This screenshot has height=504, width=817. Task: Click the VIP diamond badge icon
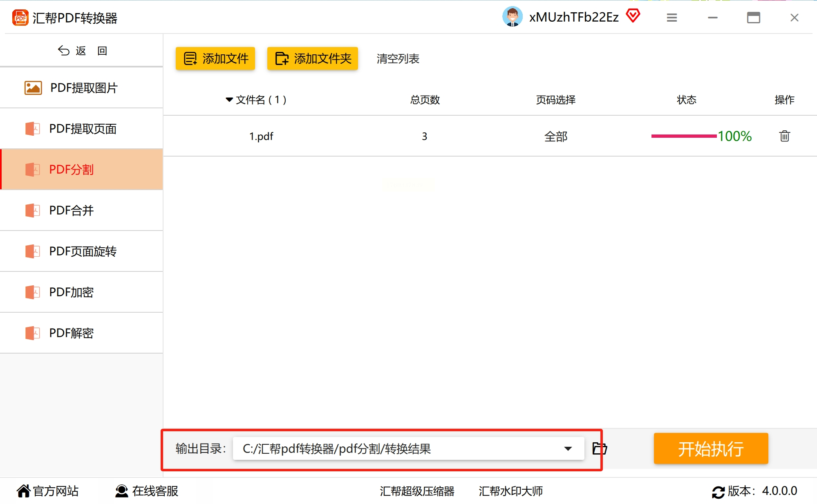[x=633, y=16]
